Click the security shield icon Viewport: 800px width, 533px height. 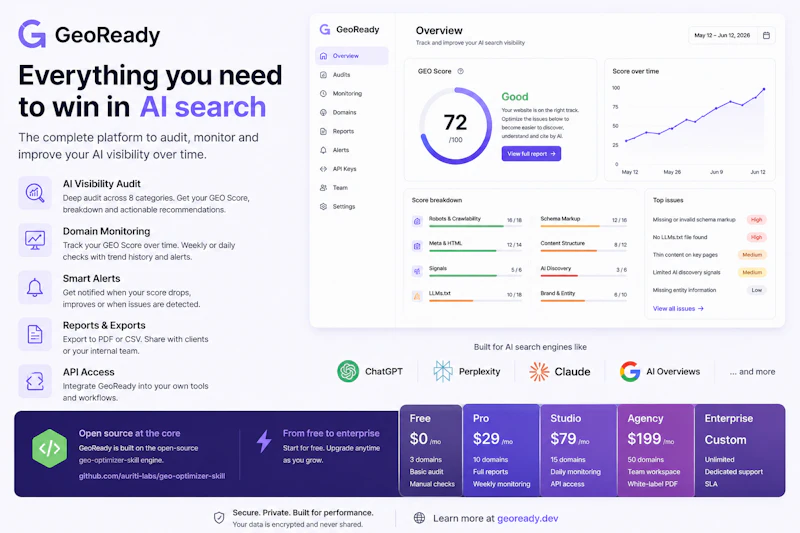(219, 518)
